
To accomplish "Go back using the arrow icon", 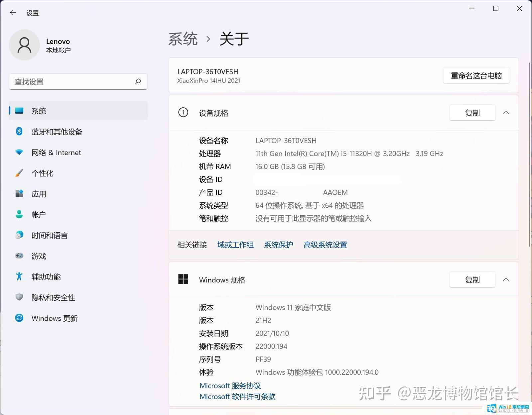I will [13, 13].
